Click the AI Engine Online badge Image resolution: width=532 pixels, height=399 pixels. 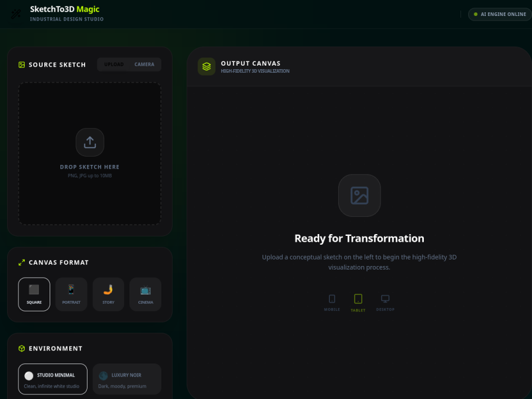[x=499, y=14]
